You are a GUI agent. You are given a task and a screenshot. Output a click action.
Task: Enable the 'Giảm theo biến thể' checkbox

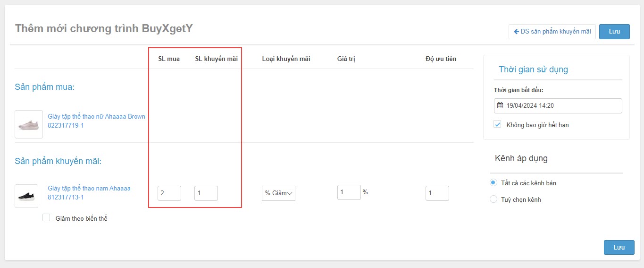coord(46,218)
